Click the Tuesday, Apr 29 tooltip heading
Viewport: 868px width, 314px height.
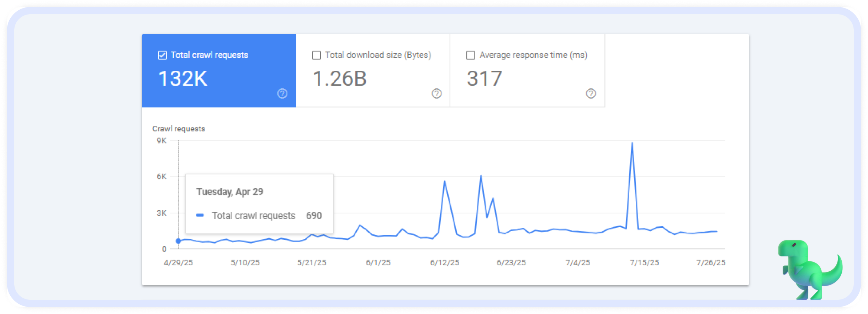coord(230,192)
